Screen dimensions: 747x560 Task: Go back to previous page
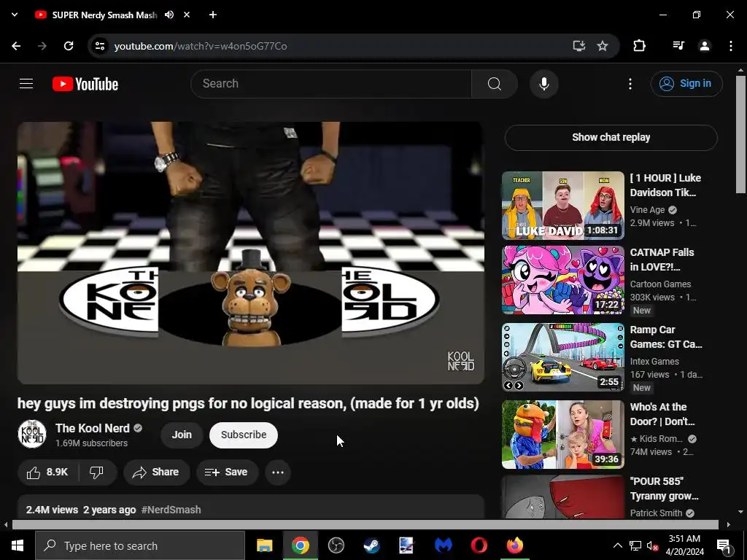pyautogui.click(x=16, y=46)
